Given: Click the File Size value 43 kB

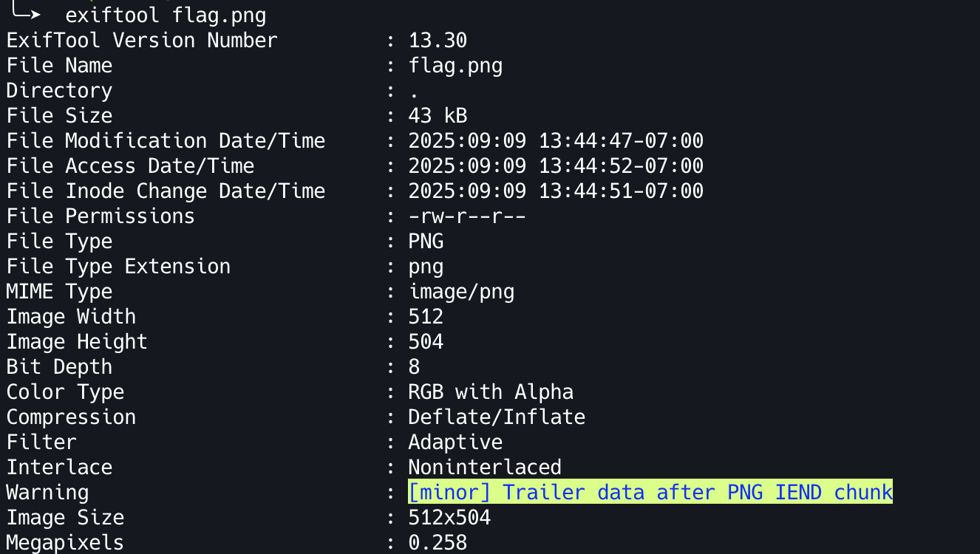Looking at the screenshot, I should [x=438, y=116].
